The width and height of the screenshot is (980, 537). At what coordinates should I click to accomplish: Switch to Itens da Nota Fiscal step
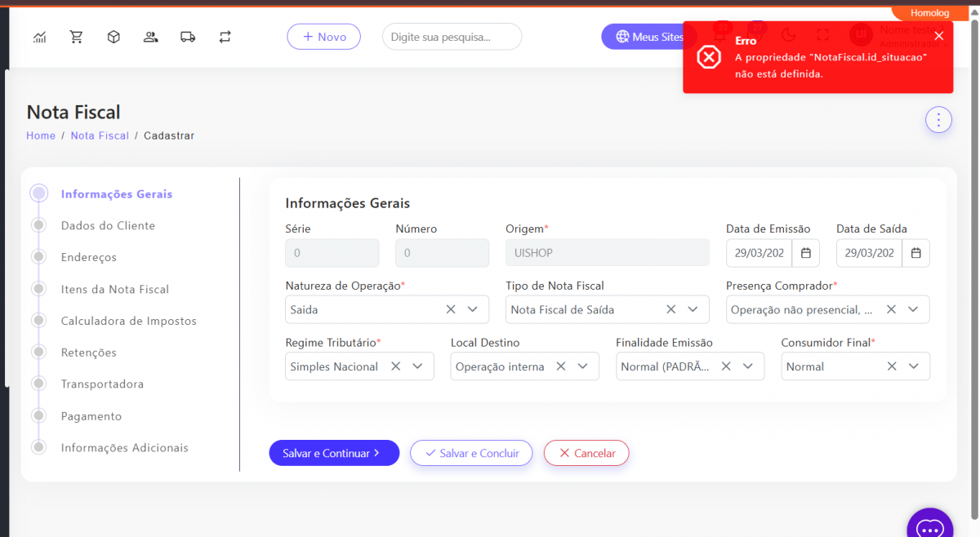[115, 289]
